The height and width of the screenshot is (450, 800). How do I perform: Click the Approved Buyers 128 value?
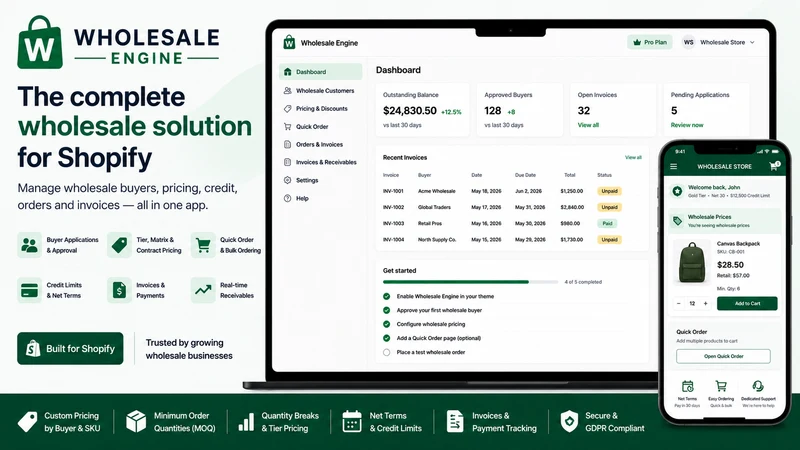click(493, 111)
